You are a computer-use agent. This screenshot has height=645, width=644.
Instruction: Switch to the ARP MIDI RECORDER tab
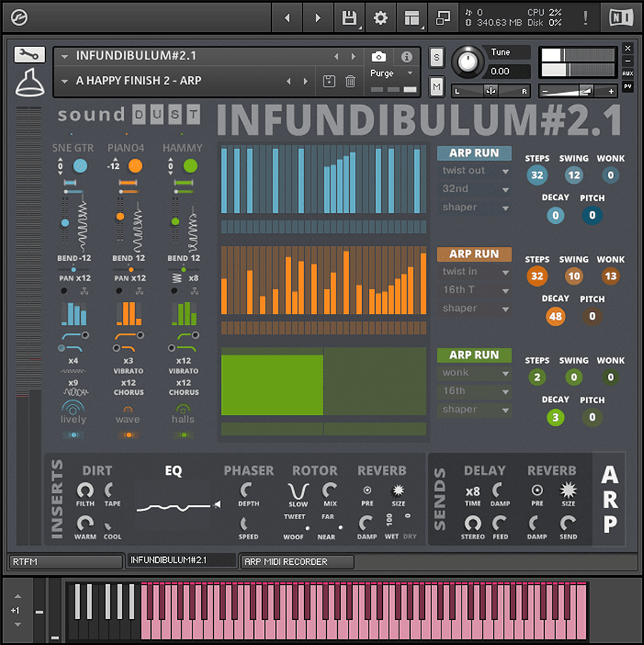(x=297, y=561)
